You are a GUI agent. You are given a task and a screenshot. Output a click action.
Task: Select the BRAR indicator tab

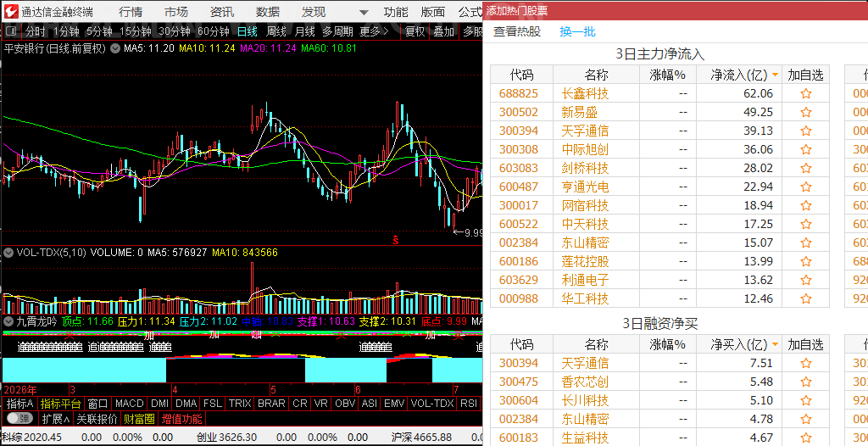[x=272, y=404]
